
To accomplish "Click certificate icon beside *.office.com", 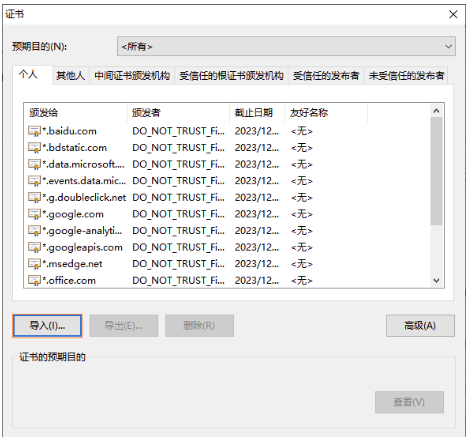I will coord(34,280).
